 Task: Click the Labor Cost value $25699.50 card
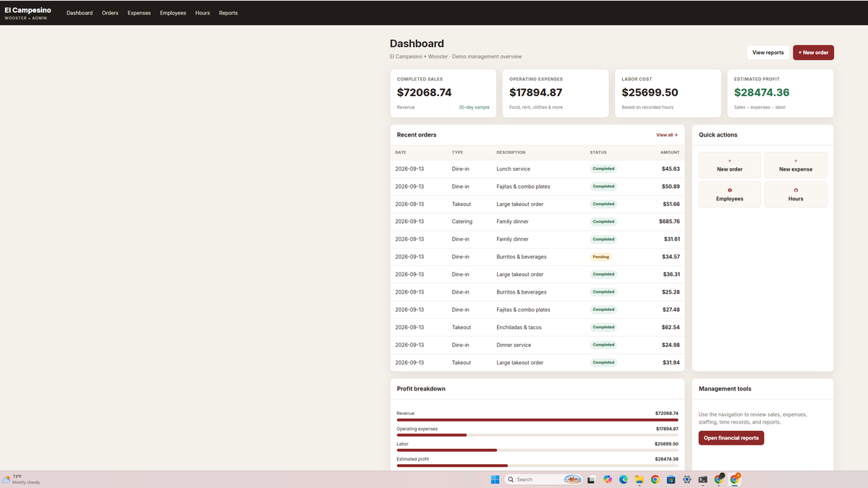[x=668, y=93]
